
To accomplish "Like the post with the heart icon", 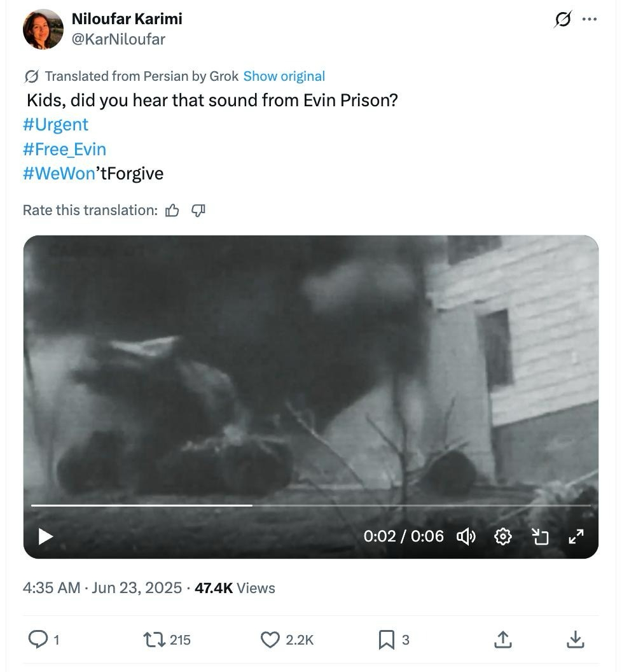I will click(270, 639).
